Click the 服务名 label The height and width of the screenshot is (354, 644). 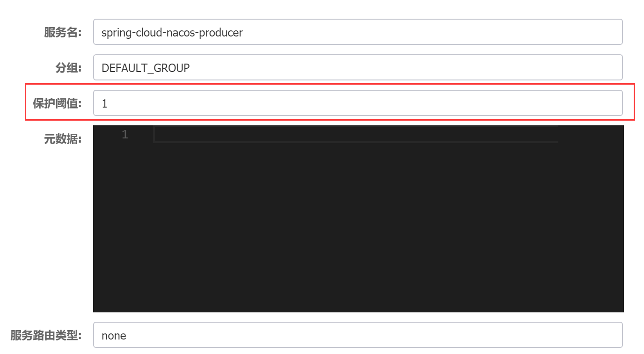point(63,32)
